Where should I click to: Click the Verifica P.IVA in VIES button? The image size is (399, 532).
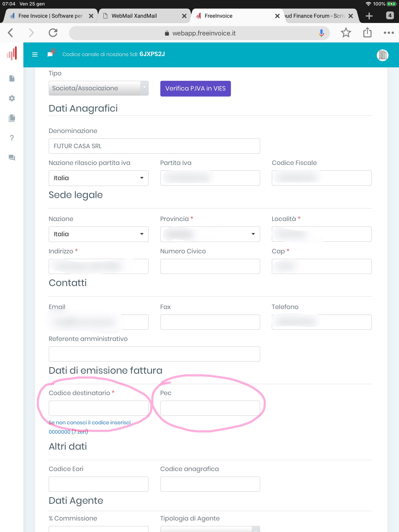point(195,89)
